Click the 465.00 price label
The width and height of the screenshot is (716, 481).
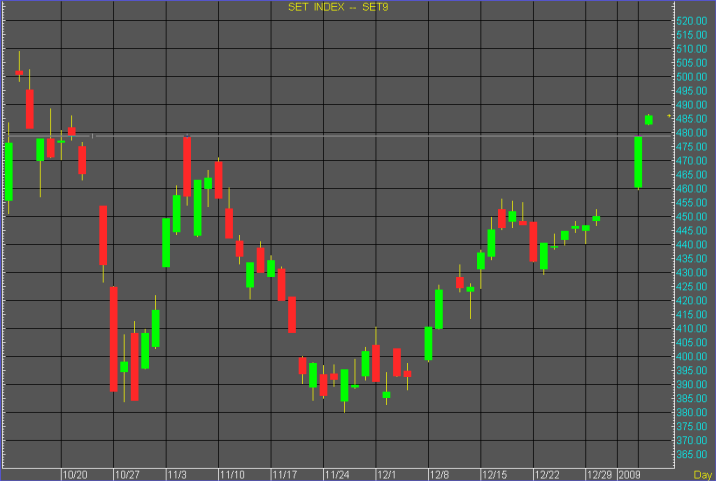point(692,175)
